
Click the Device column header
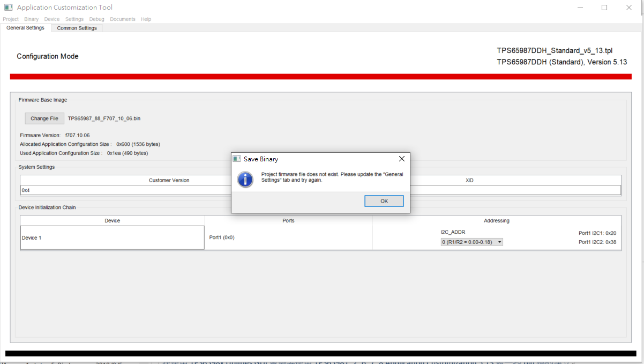[112, 220]
